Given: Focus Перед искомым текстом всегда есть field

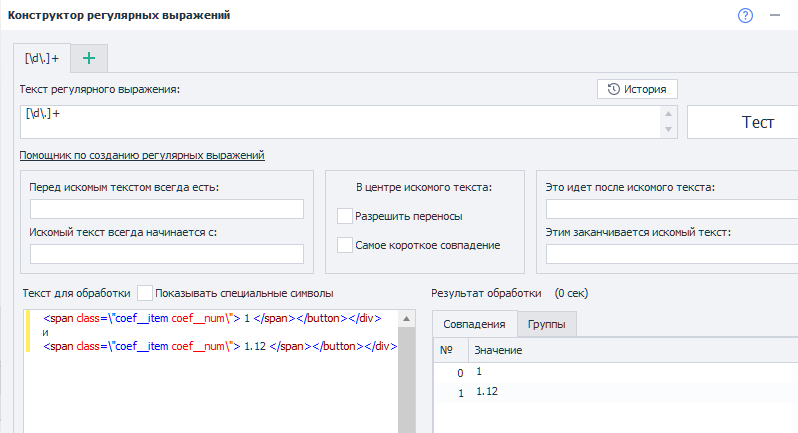Looking at the screenshot, I should coord(167,209).
